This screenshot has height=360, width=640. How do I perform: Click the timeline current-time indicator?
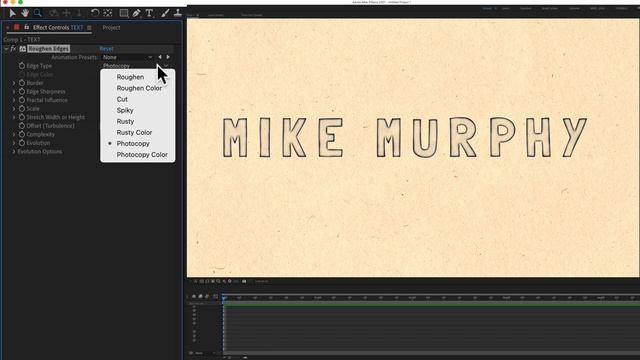224,298
